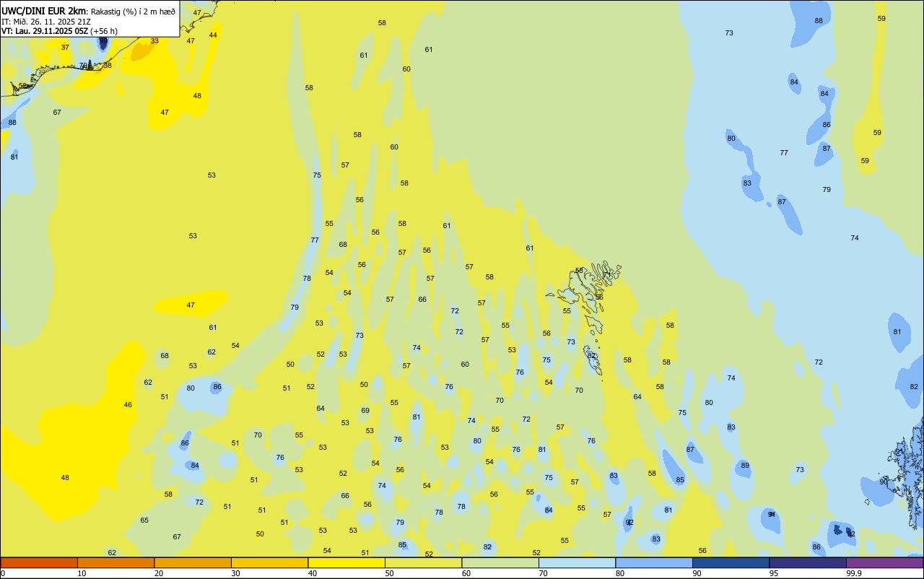
Task: Select the valid time "VT: Lau. 29.11.2025 05Z"
Action: (x=45, y=31)
